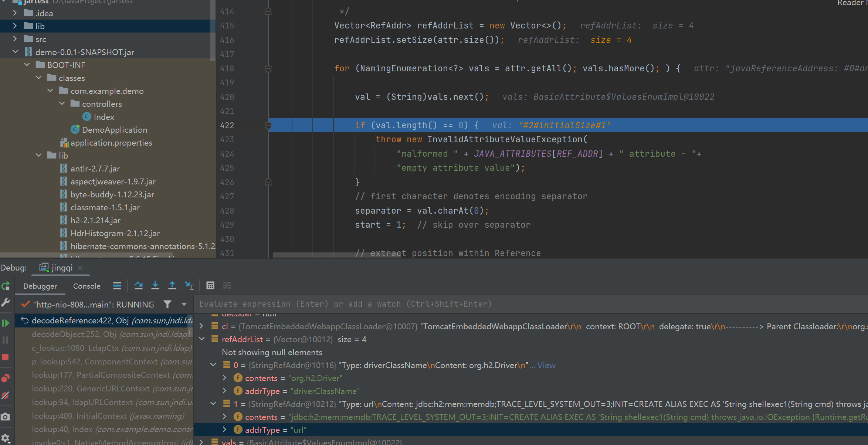The width and height of the screenshot is (868, 445).
Task: Click the Resume Program green arrow
Action: [6, 323]
